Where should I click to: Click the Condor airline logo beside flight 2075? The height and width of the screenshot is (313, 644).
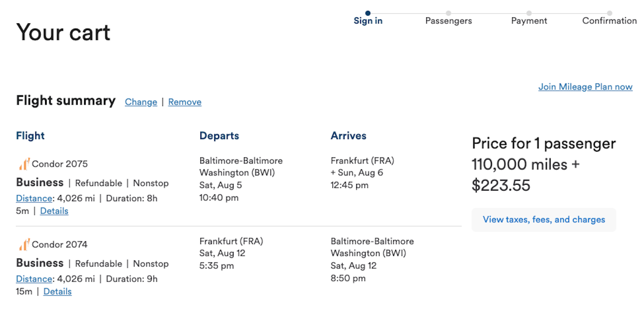coord(24,164)
